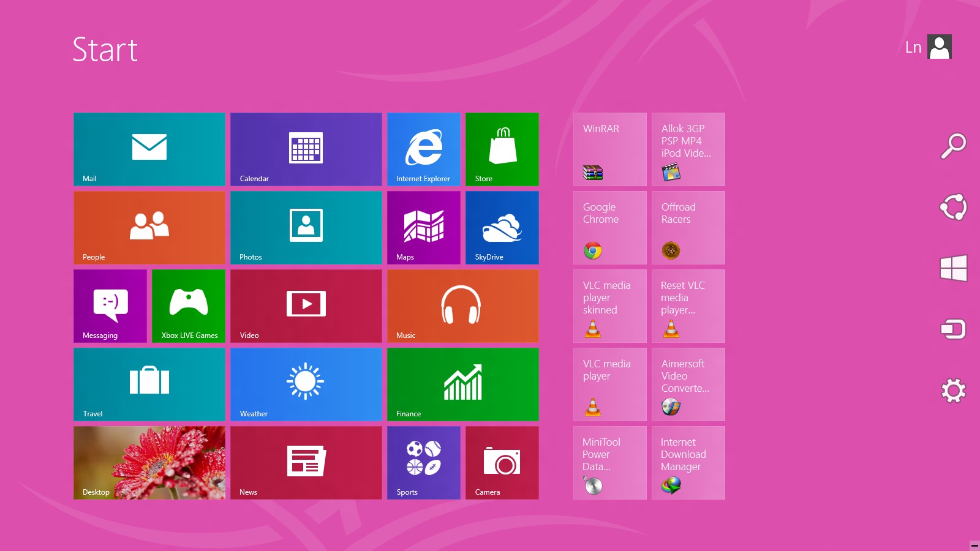Open the Weather tile
The width and height of the screenshot is (980, 551).
tap(306, 384)
